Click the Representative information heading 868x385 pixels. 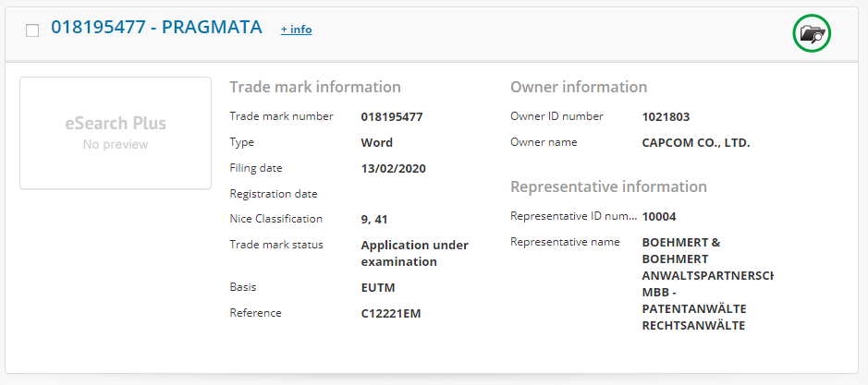click(608, 186)
